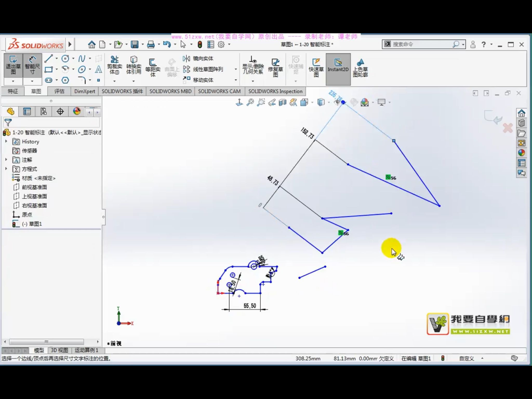Open Display/Delete Relations (显示/删除几何关系)
The height and width of the screenshot is (399, 532).
[253, 65]
